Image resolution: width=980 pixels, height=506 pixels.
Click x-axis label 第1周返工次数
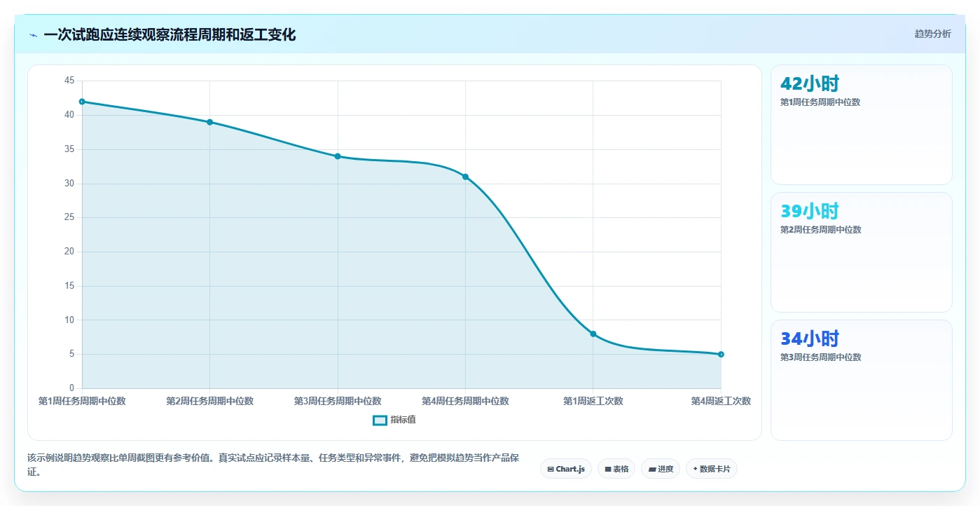[593, 401]
